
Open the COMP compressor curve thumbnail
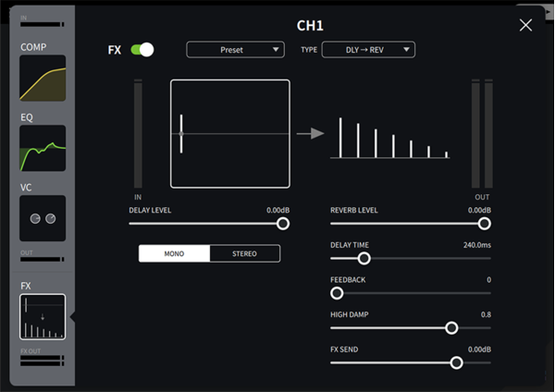[x=43, y=78]
